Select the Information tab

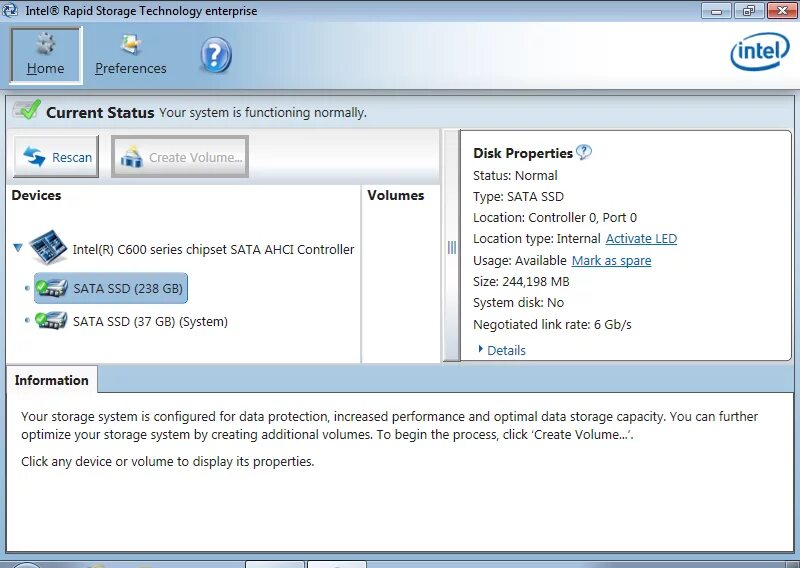point(52,380)
